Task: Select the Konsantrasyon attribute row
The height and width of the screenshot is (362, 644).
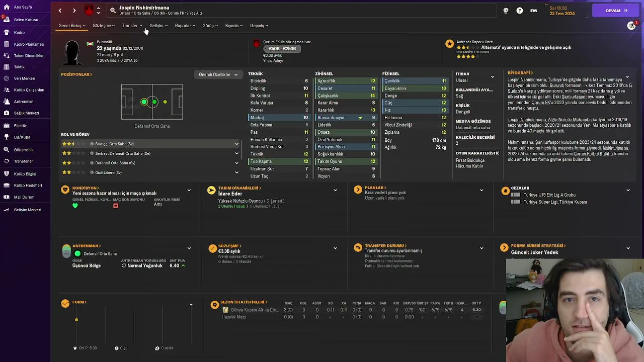Action: pos(346,118)
